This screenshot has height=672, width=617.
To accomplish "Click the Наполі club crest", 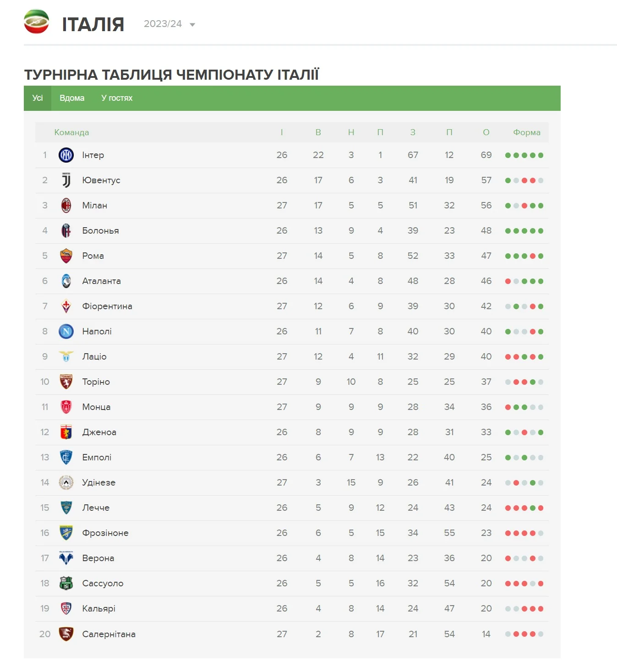I will 66,332.
